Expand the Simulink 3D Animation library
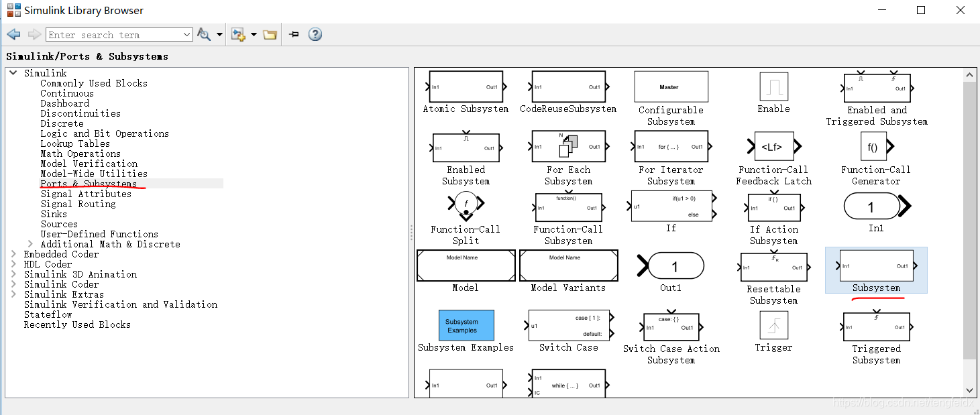The height and width of the screenshot is (415, 980). [13, 274]
